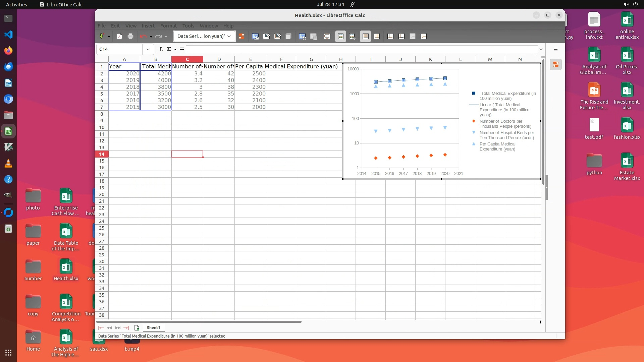This screenshot has width=644, height=362.
Task: Toggle the Legend On/Off button
Action: (x=340, y=36)
